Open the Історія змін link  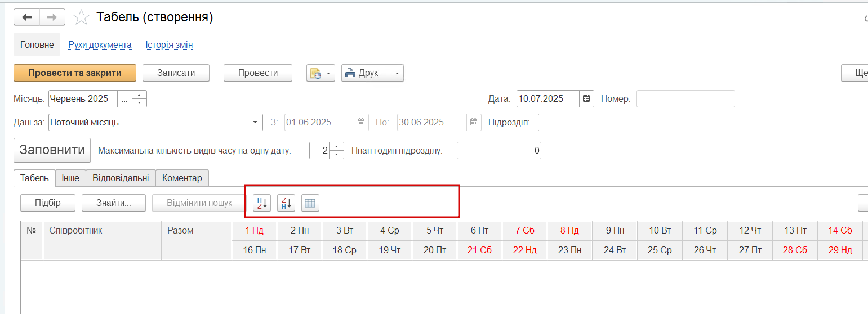coord(169,44)
